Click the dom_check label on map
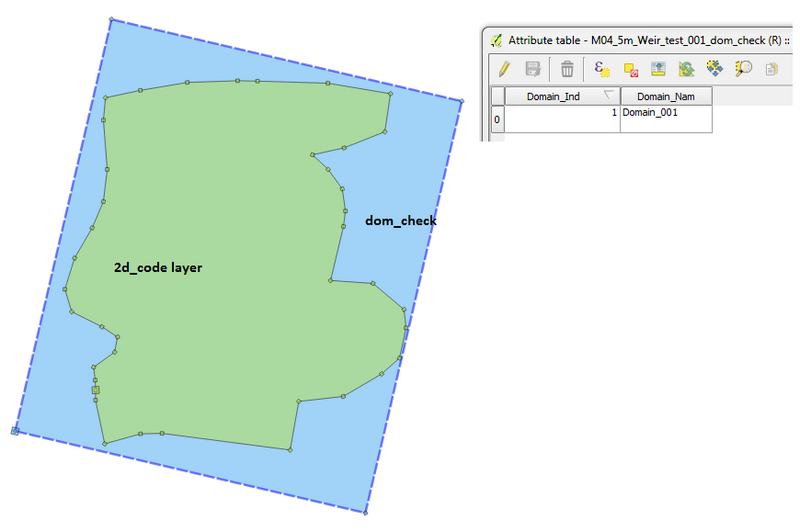 pos(400,220)
